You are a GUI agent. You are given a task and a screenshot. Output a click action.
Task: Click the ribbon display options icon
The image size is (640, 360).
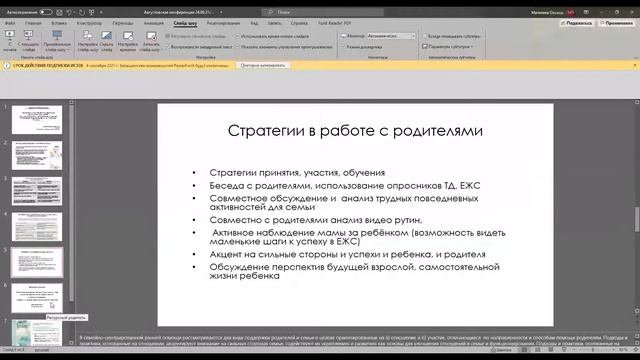(x=586, y=12)
